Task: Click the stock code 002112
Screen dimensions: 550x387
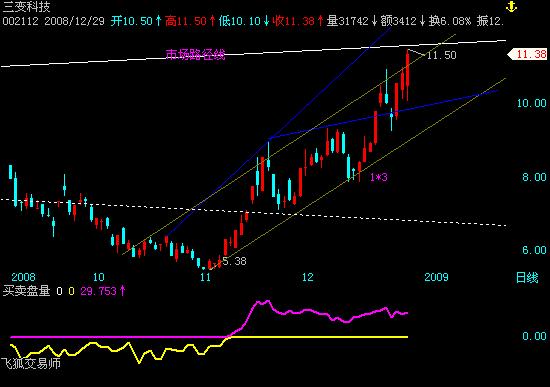Action: [x=20, y=21]
